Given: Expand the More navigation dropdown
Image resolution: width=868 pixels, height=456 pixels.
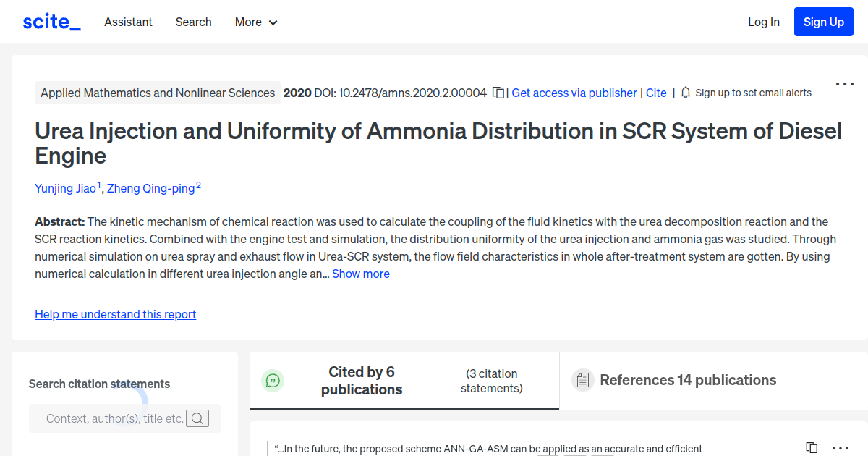Looking at the screenshot, I should point(255,22).
